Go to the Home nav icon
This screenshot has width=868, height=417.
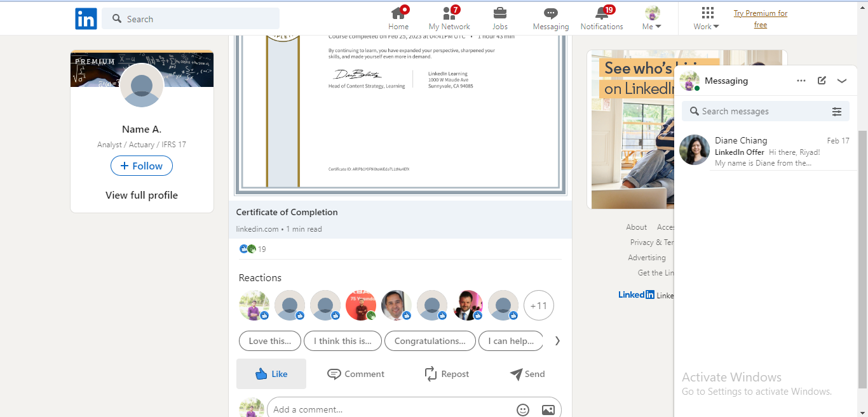[398, 18]
